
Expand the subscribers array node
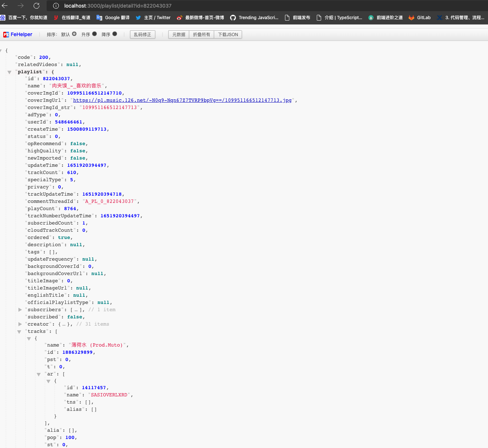[20, 309]
